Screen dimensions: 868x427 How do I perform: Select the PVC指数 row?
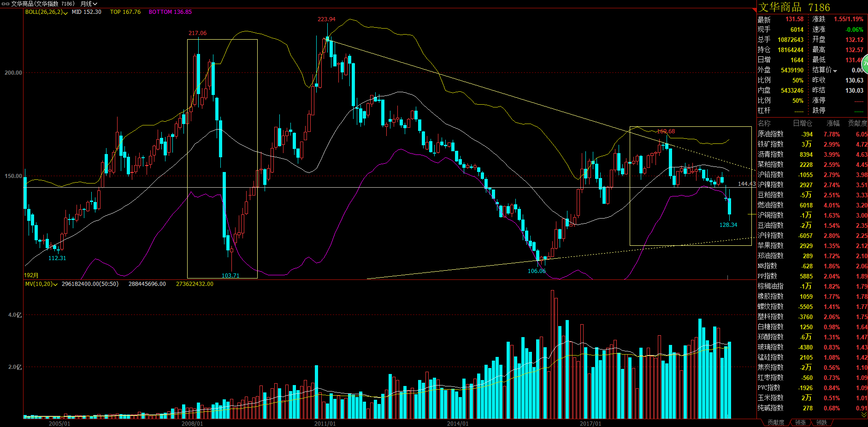pyautogui.click(x=812, y=388)
